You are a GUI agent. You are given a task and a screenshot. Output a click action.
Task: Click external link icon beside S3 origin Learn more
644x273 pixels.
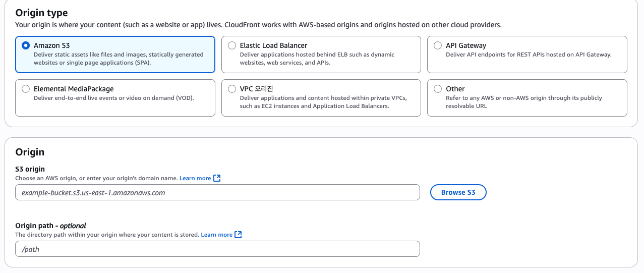coord(217,178)
